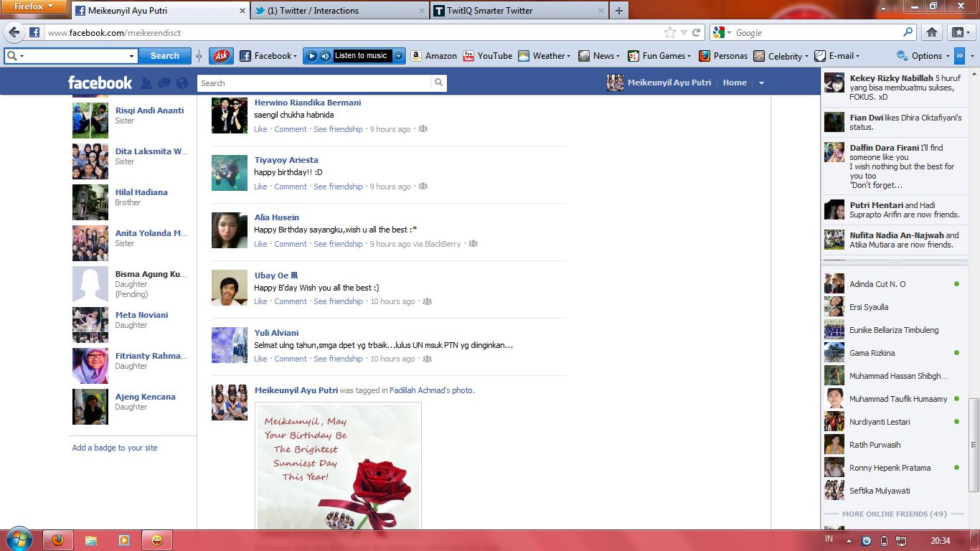Open the bookmarks menu button
This screenshot has width=980, height=551.
pos(959,32)
